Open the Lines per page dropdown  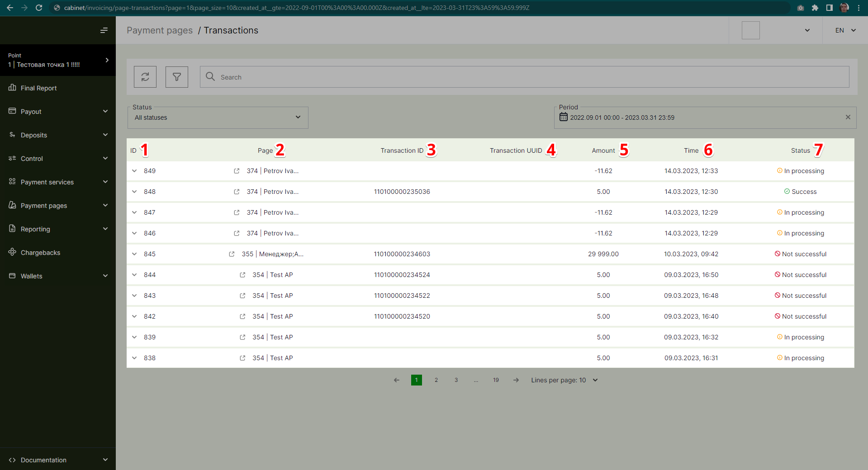pos(564,380)
